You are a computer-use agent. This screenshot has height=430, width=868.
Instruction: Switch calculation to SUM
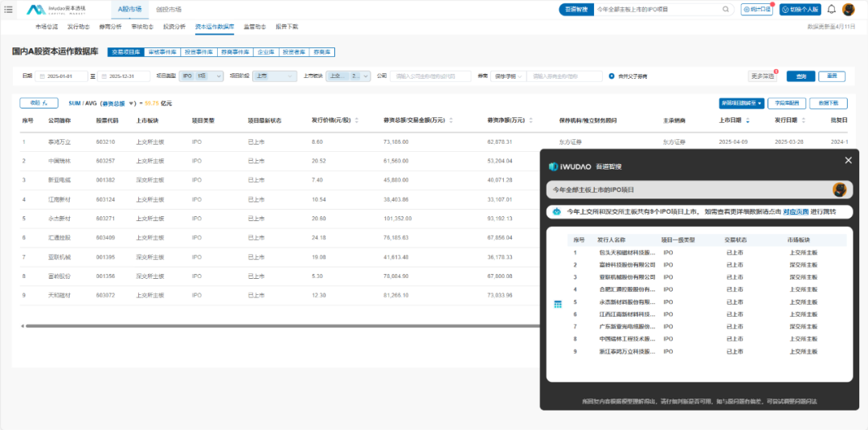pos(75,104)
